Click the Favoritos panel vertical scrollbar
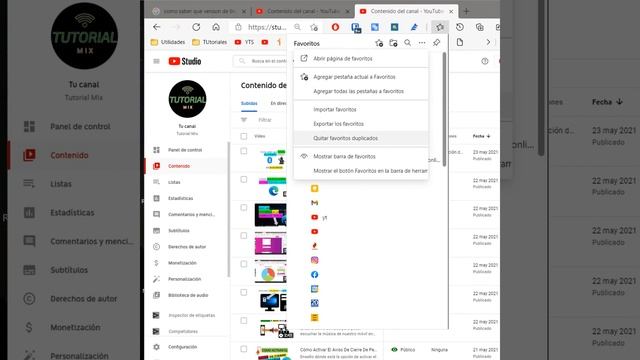 (444, 109)
